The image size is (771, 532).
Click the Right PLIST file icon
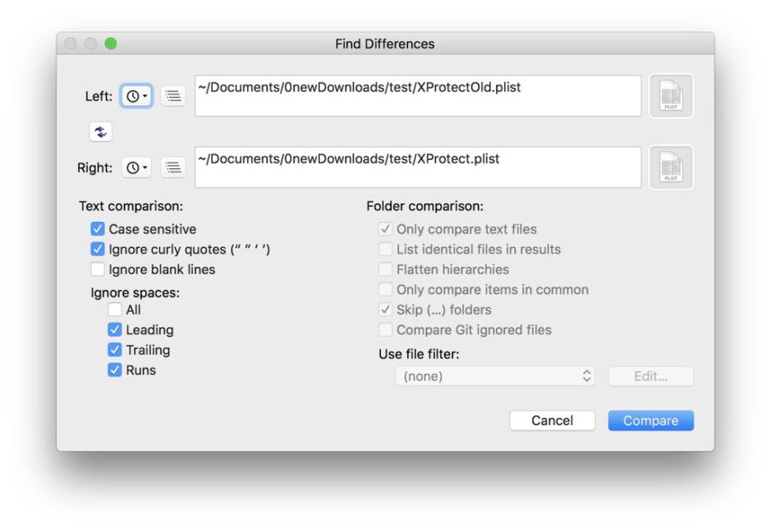(x=671, y=167)
